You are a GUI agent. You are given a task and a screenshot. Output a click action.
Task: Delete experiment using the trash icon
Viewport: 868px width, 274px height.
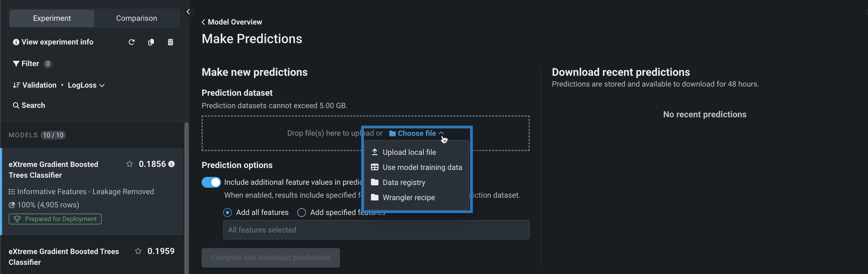click(170, 42)
